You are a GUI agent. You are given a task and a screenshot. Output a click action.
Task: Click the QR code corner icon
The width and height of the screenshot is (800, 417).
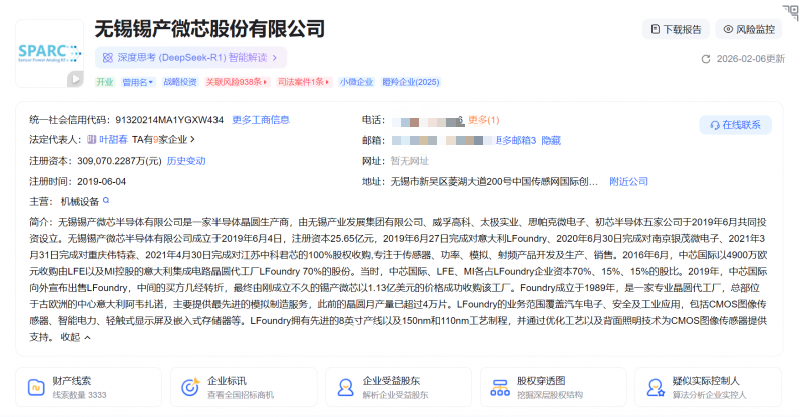coord(791,11)
